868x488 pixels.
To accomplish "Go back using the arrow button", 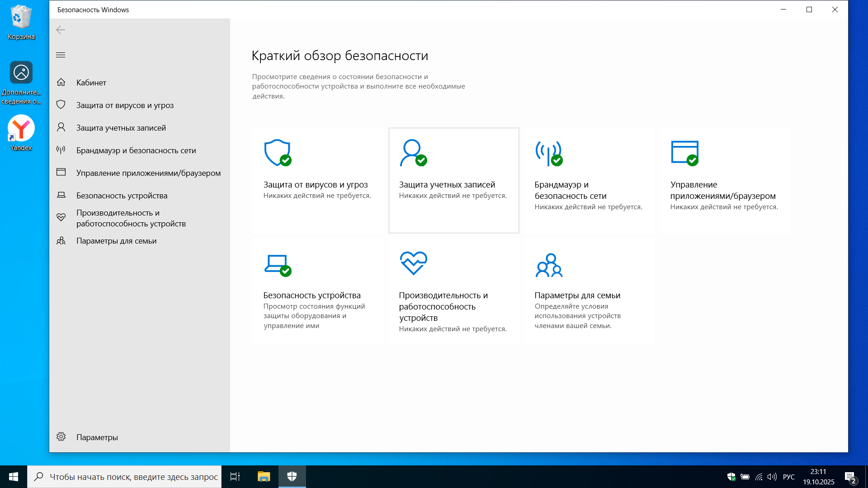I will pyautogui.click(x=61, y=30).
